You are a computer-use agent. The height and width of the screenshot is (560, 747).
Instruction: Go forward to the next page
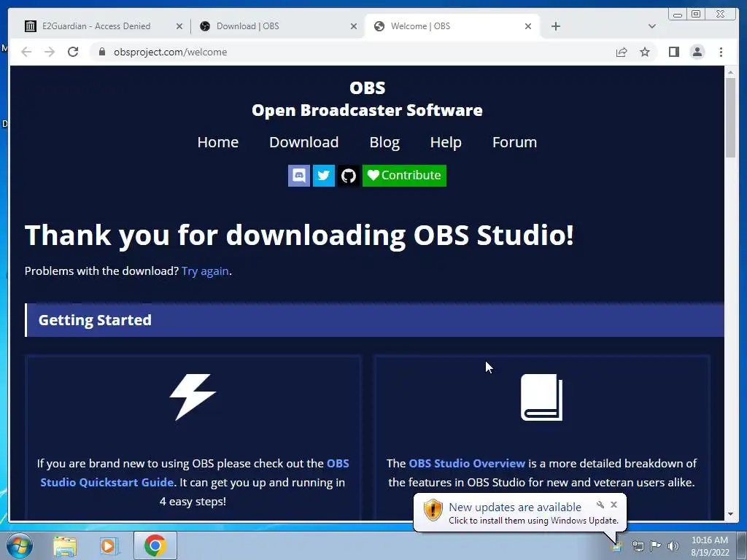(50, 52)
